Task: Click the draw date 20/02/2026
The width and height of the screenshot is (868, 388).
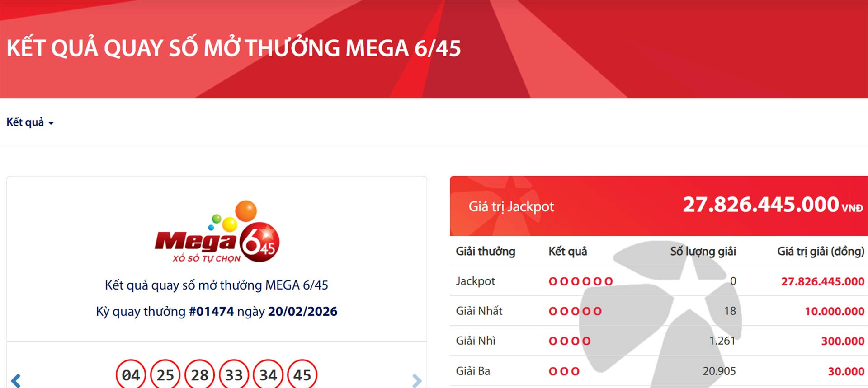Action: (x=302, y=312)
